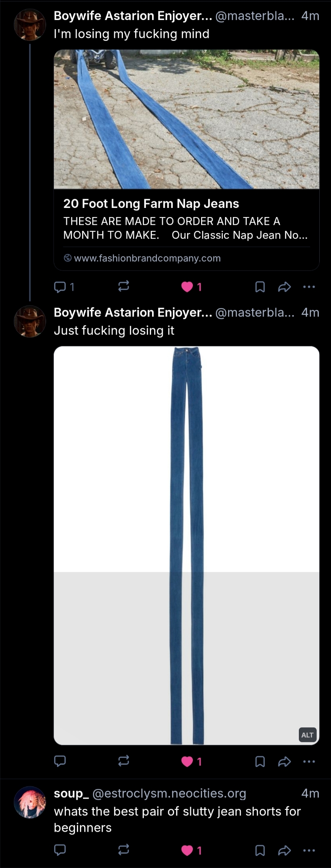This screenshot has width=331, height=868.
Task: Open the @estroclysm.neocities.org handle profile
Action: 169,793
